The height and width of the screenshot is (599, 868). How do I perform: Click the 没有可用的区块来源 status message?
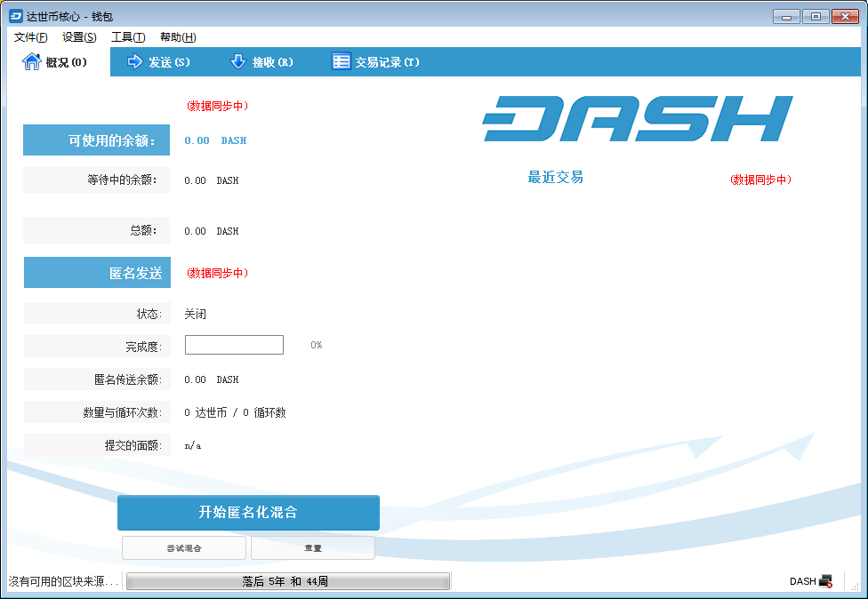[x=63, y=581]
